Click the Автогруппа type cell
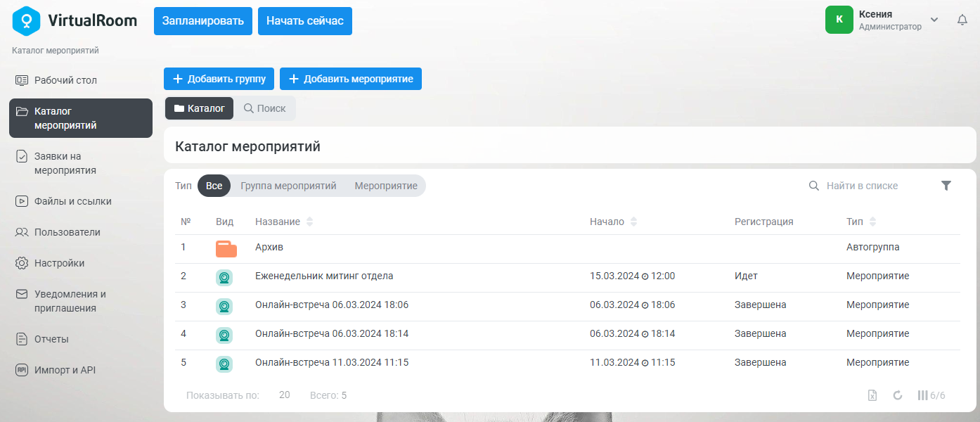This screenshot has height=422, width=980. coord(873,248)
